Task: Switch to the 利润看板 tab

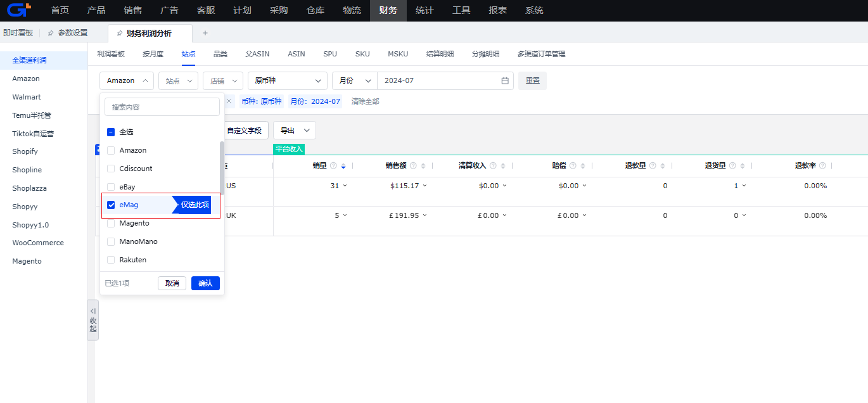Action: (111, 54)
